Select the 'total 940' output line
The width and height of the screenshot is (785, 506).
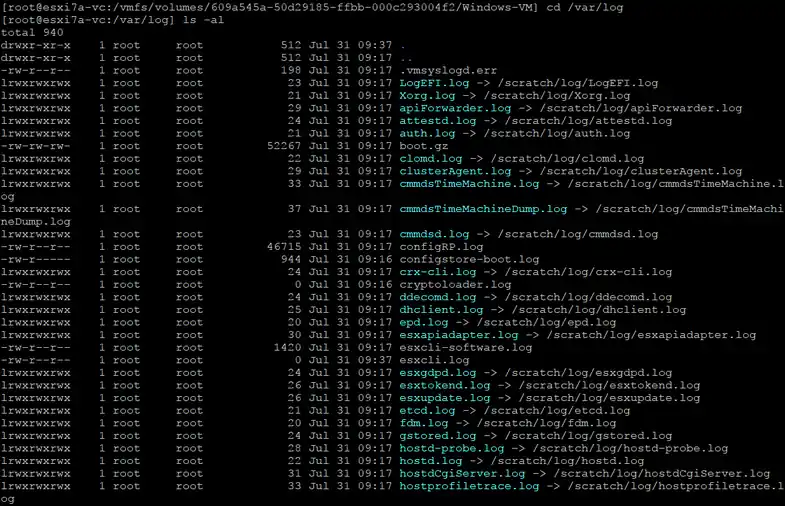click(x=32, y=33)
